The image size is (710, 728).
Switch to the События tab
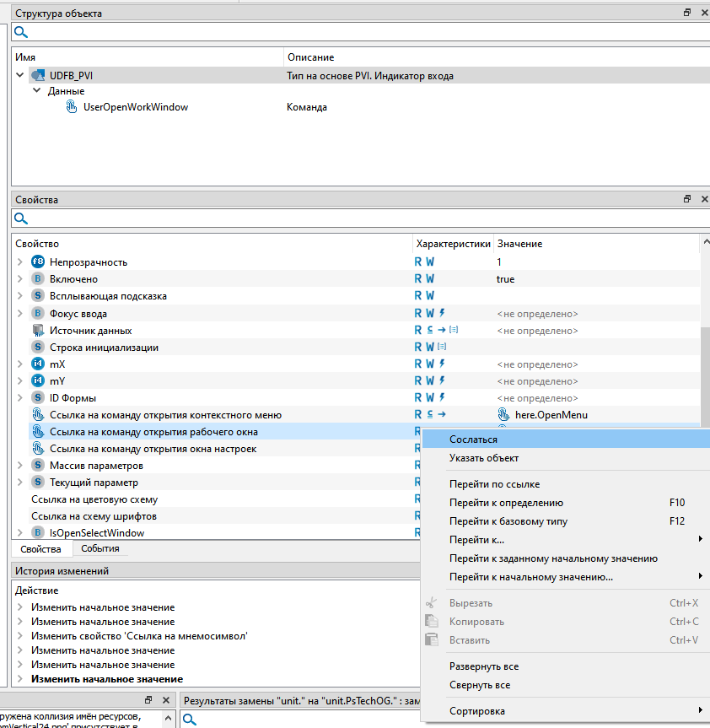pos(100,548)
